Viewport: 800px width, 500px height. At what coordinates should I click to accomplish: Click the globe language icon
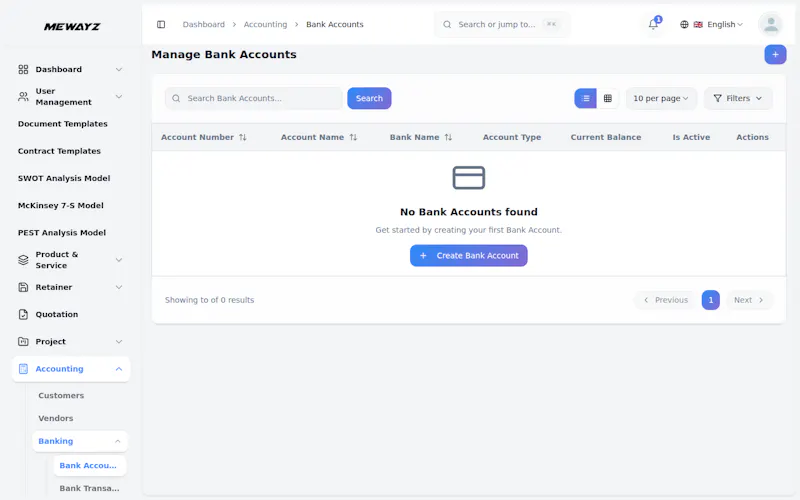point(684,24)
